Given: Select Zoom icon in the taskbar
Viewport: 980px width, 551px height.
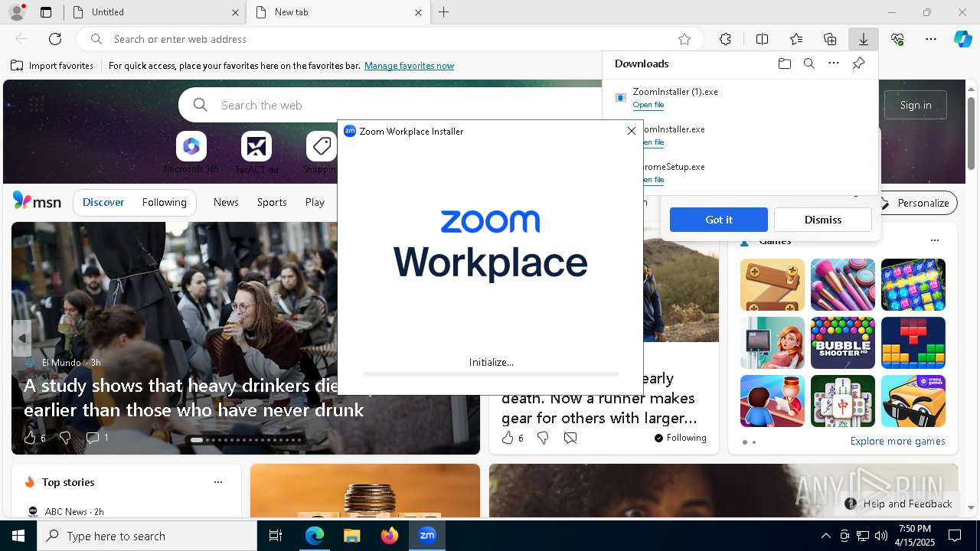Looking at the screenshot, I should click(427, 536).
